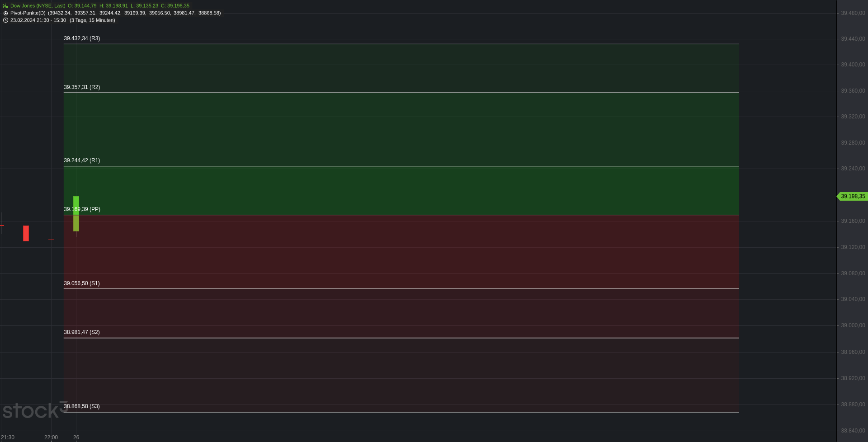Open the (3 Tage, 15 Minuten) interval selector
Viewport: 868px width, 442px height.
[x=92, y=20]
